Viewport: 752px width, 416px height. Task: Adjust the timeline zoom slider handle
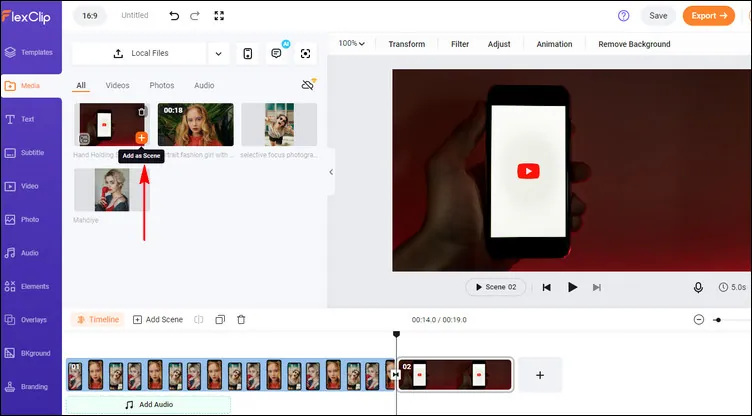(x=717, y=320)
